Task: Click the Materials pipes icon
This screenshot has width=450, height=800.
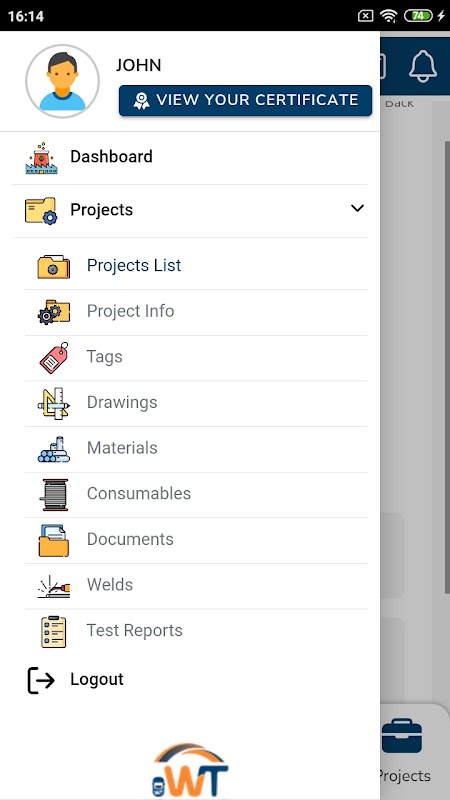Action: coord(54,449)
